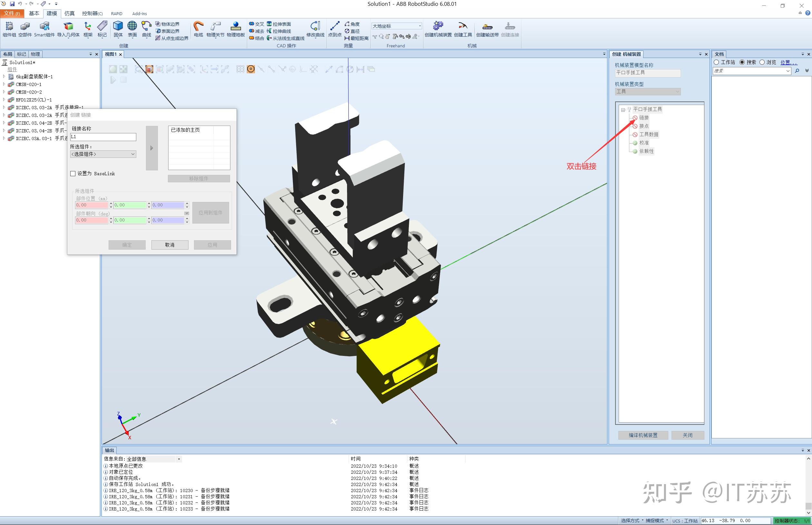Select 结合 union CAD operation
Image resolution: width=812 pixels, height=525 pixels.
[x=256, y=38]
